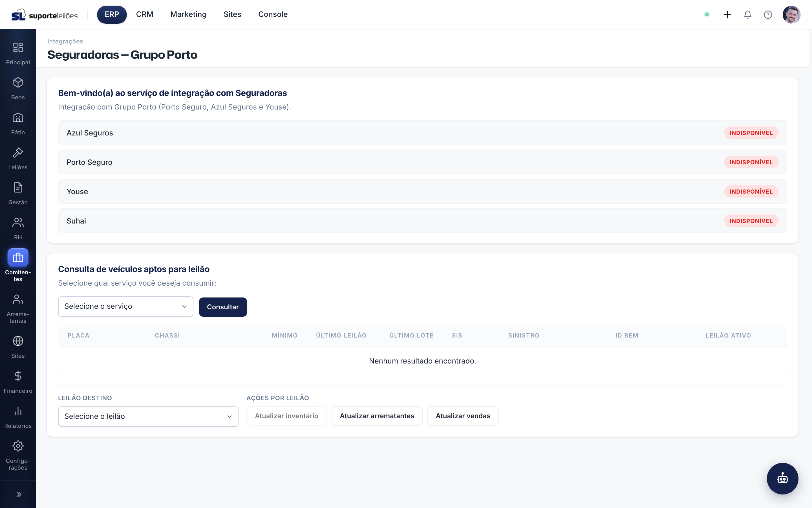Open the Selecione o serviço dropdown
The image size is (812, 508).
125,306
